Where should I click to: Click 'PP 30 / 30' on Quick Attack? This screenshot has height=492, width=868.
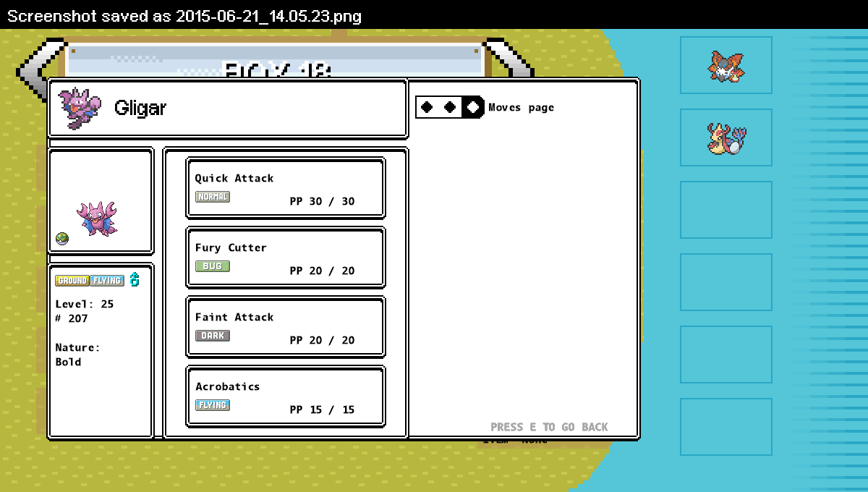coord(323,201)
